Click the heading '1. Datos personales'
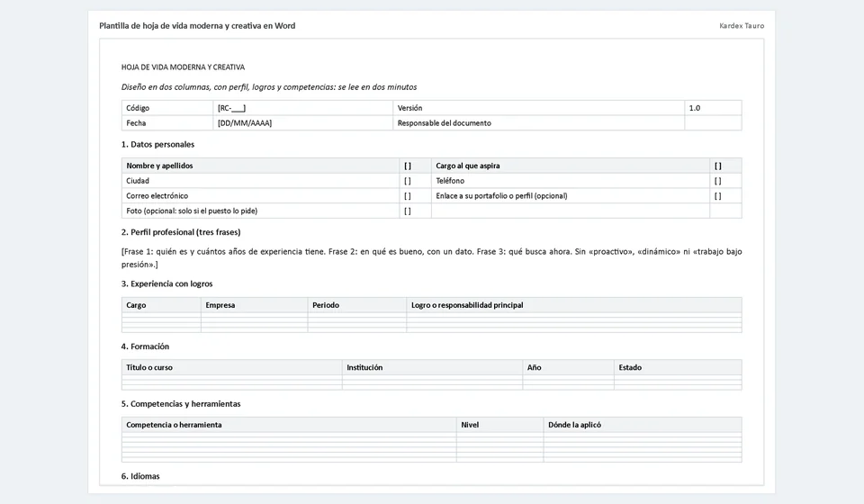 (157, 144)
